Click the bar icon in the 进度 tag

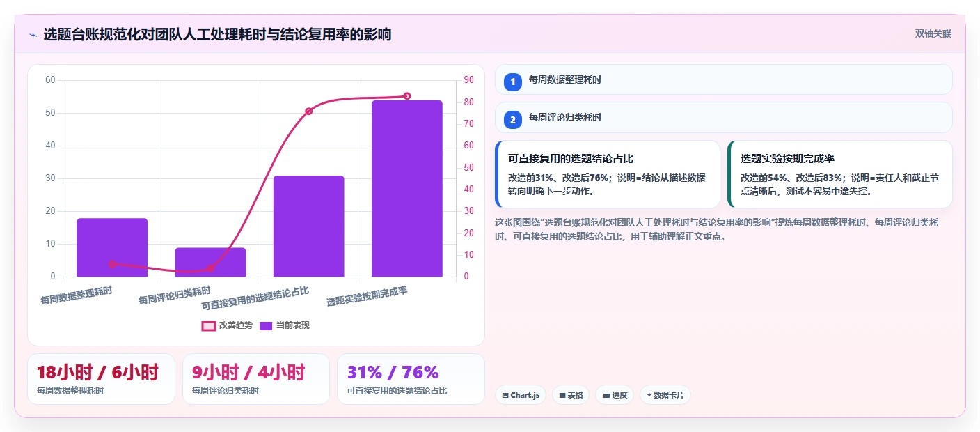click(x=606, y=395)
